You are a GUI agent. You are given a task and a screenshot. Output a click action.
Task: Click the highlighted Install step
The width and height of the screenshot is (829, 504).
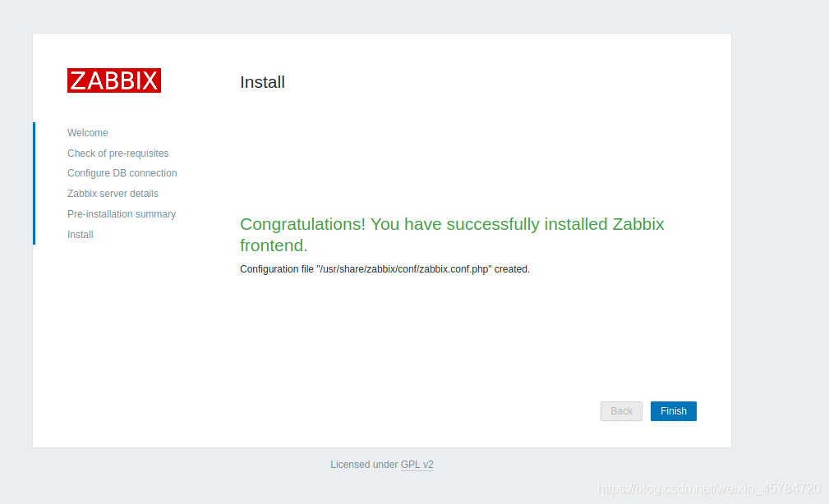coord(80,234)
